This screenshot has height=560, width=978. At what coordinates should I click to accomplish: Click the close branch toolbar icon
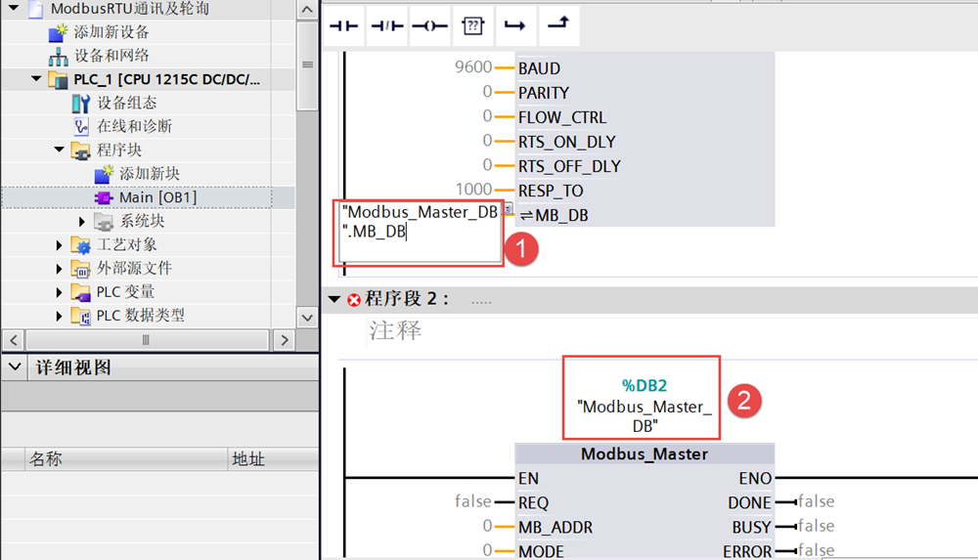[x=557, y=26]
